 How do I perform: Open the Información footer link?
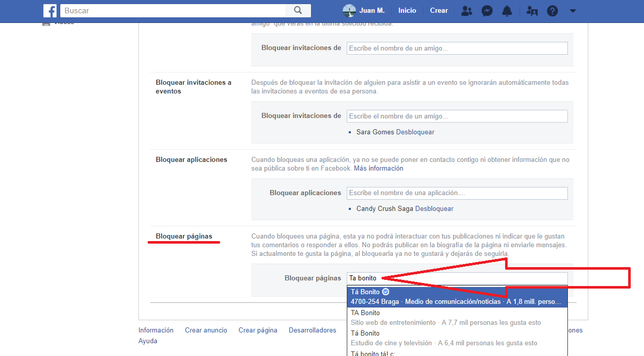tap(156, 330)
